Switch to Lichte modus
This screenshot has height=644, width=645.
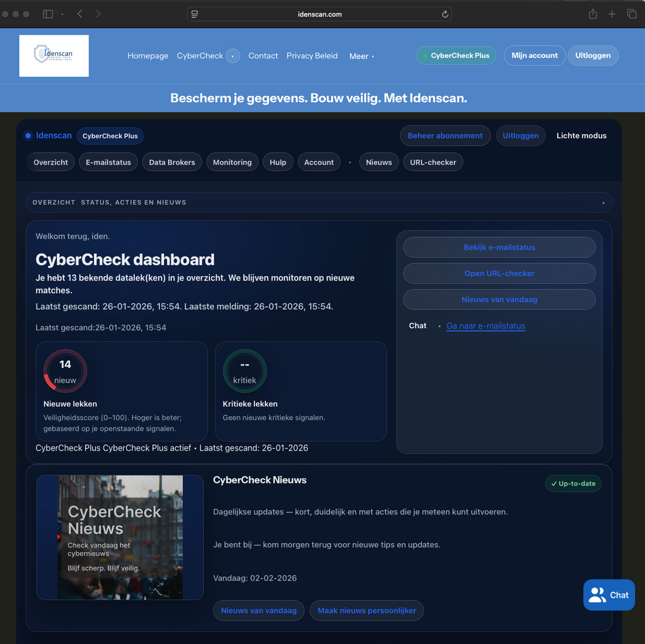click(581, 135)
